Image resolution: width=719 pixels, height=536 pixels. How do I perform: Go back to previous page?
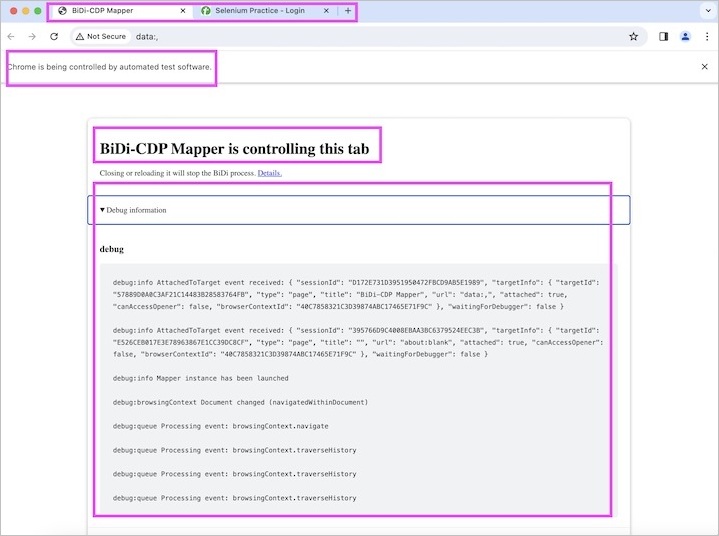[x=11, y=37]
